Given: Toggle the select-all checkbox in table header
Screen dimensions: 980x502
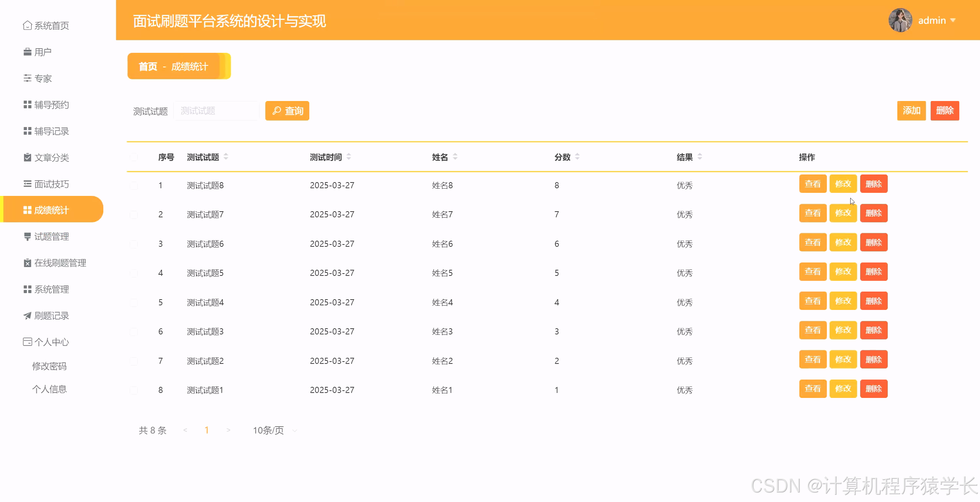Looking at the screenshot, I should coord(134,157).
